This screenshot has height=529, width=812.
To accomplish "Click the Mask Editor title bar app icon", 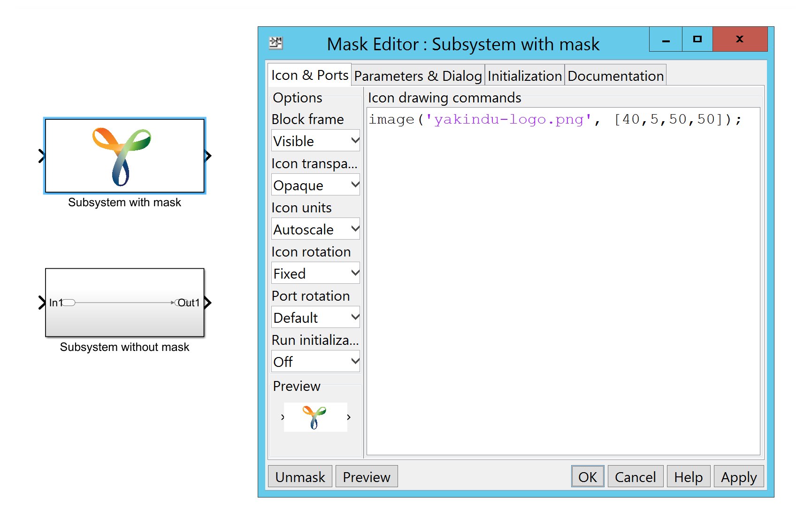I will click(x=276, y=43).
